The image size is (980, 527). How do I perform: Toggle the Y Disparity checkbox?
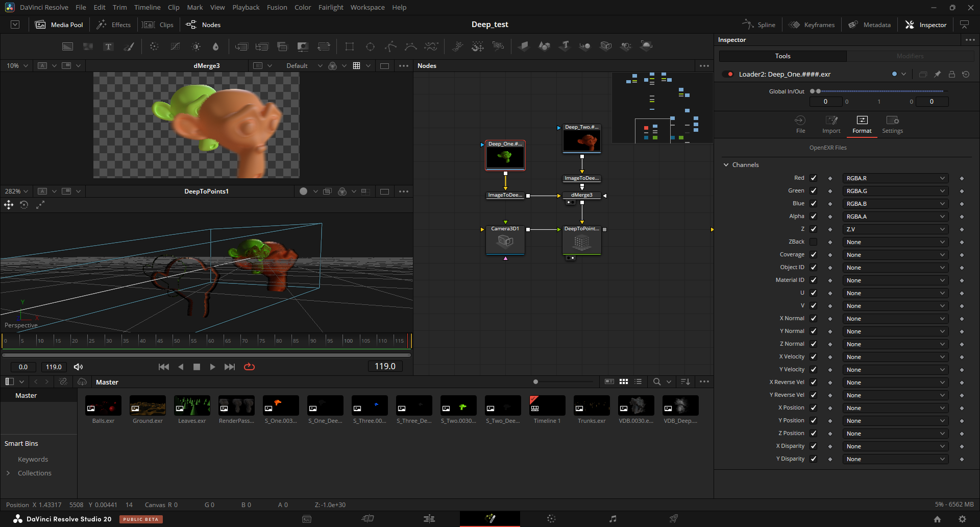(814, 459)
